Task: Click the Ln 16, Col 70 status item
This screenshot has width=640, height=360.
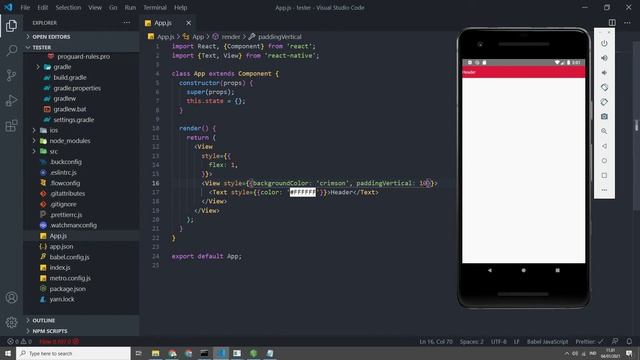Action: click(x=436, y=341)
